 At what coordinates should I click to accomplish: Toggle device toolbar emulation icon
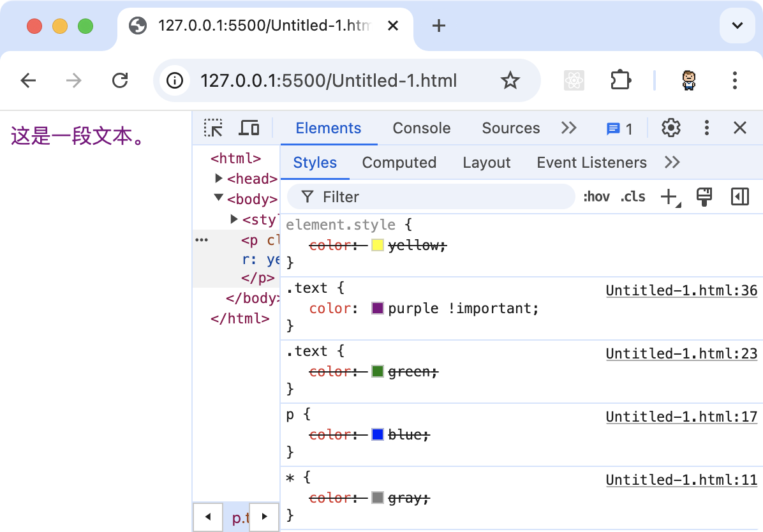tap(249, 128)
